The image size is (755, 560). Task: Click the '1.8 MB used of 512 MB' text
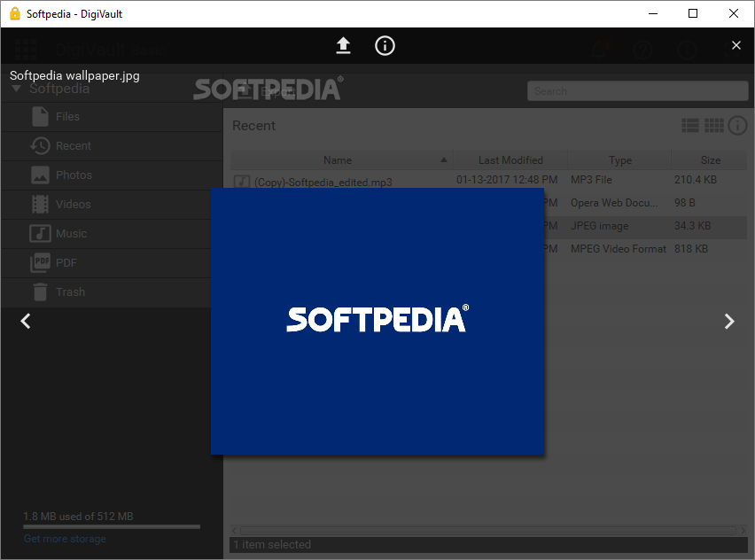[78, 517]
